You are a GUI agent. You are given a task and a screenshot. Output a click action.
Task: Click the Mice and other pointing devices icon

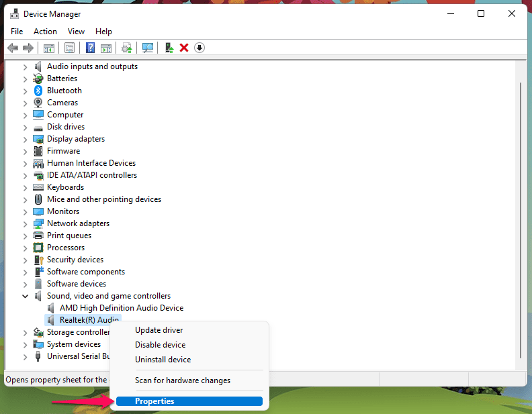[38, 199]
